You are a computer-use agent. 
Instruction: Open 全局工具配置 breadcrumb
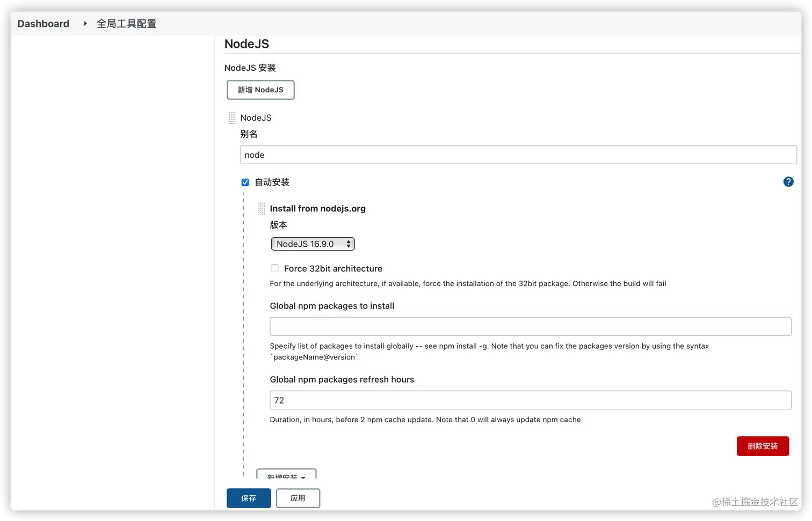(126, 24)
